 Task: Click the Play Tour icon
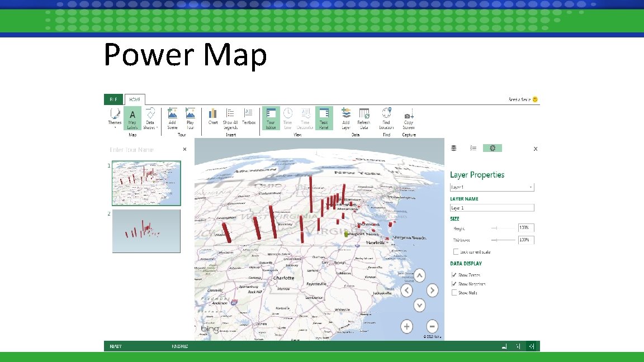[190, 113]
